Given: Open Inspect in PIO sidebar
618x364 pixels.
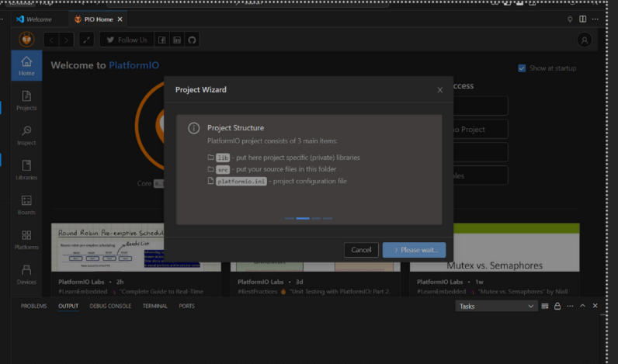Looking at the screenshot, I should 26,135.
